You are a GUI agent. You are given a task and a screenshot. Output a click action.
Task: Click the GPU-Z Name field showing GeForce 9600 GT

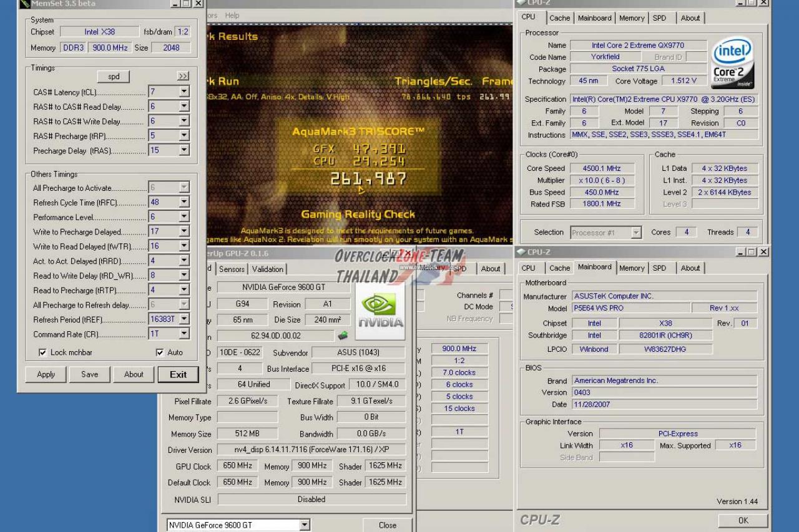(284, 288)
